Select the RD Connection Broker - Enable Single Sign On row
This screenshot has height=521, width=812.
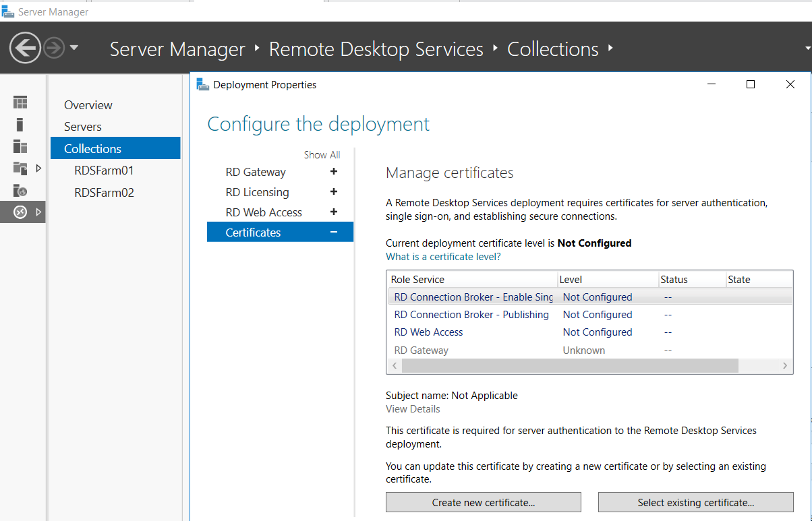589,297
